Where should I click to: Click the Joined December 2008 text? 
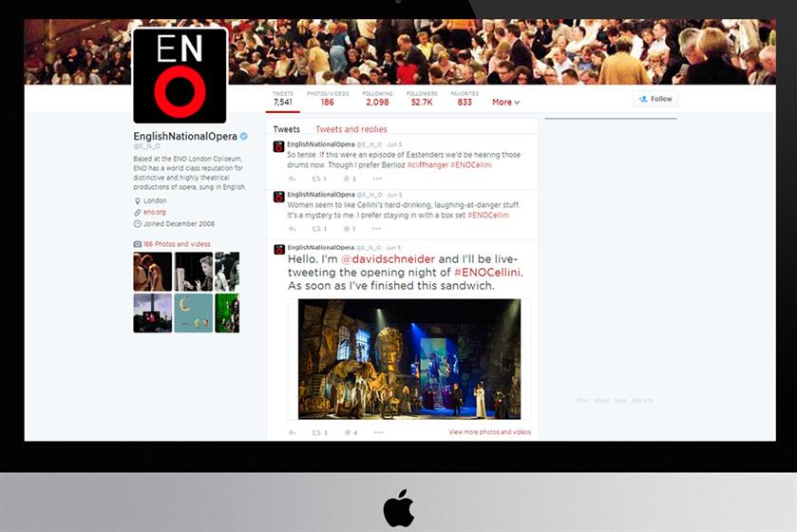[179, 224]
